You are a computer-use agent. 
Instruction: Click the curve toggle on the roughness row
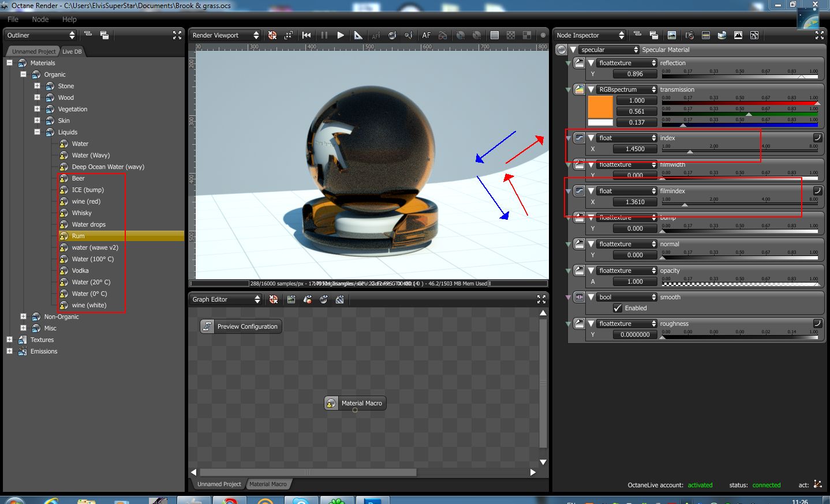817,324
